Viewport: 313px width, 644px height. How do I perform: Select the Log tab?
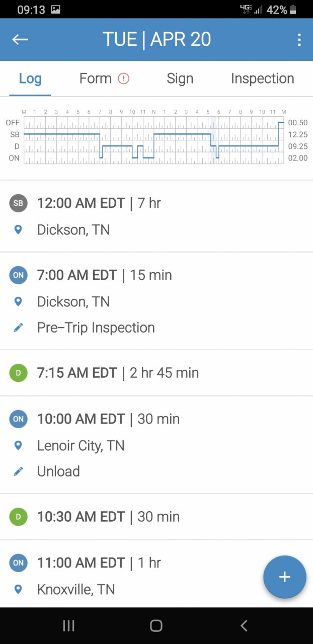coord(30,78)
